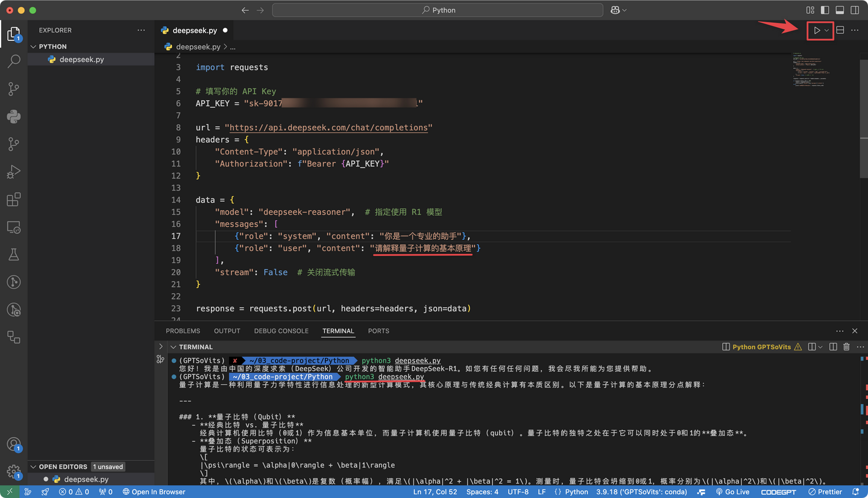Open Split Editor icon near run button
868x498 pixels.
pyautogui.click(x=840, y=30)
